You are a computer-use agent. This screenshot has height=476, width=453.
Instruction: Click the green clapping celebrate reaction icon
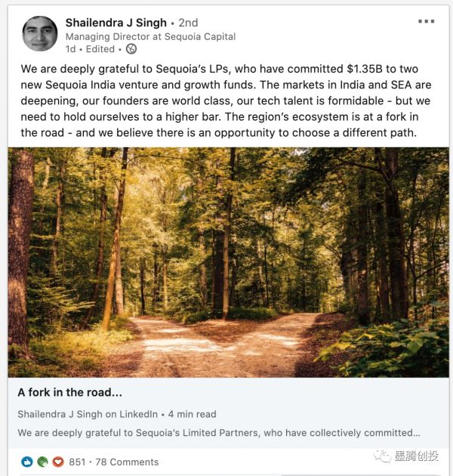(42, 462)
